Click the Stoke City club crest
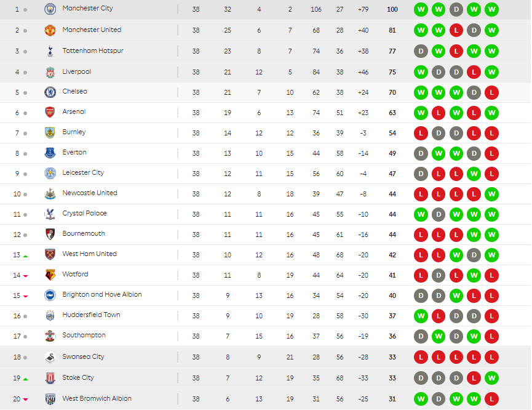532x410 pixels. click(x=50, y=378)
